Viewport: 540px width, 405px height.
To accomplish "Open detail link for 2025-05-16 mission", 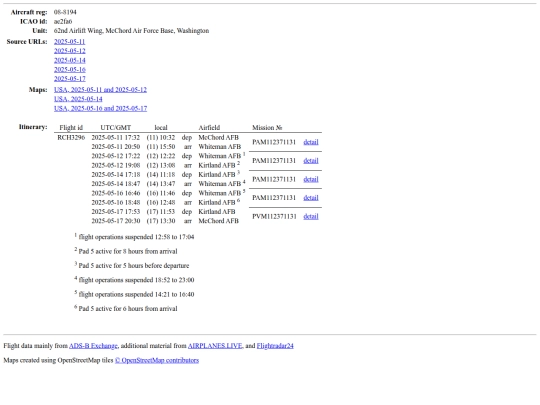I will pos(311,198).
